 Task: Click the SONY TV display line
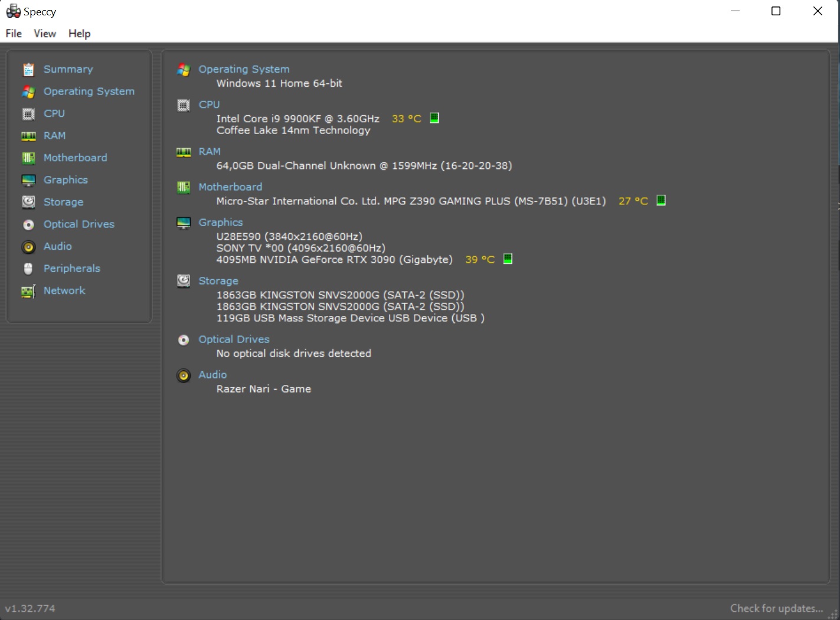(x=300, y=248)
